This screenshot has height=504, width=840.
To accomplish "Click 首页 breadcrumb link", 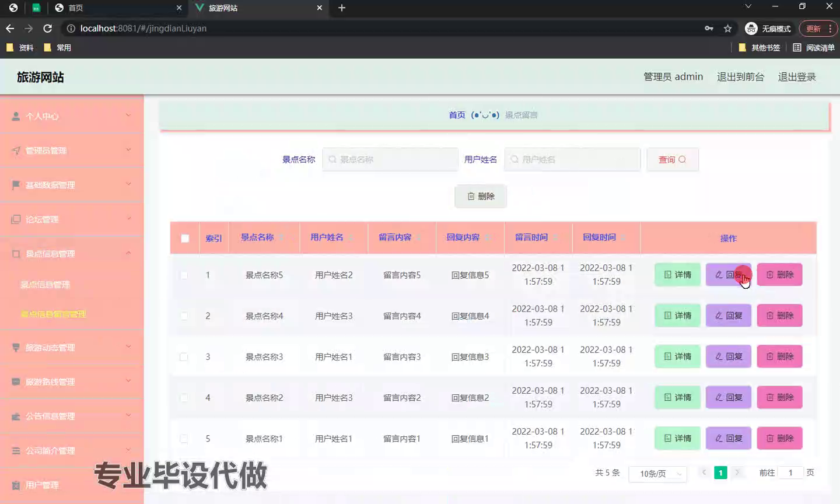I will (x=457, y=115).
